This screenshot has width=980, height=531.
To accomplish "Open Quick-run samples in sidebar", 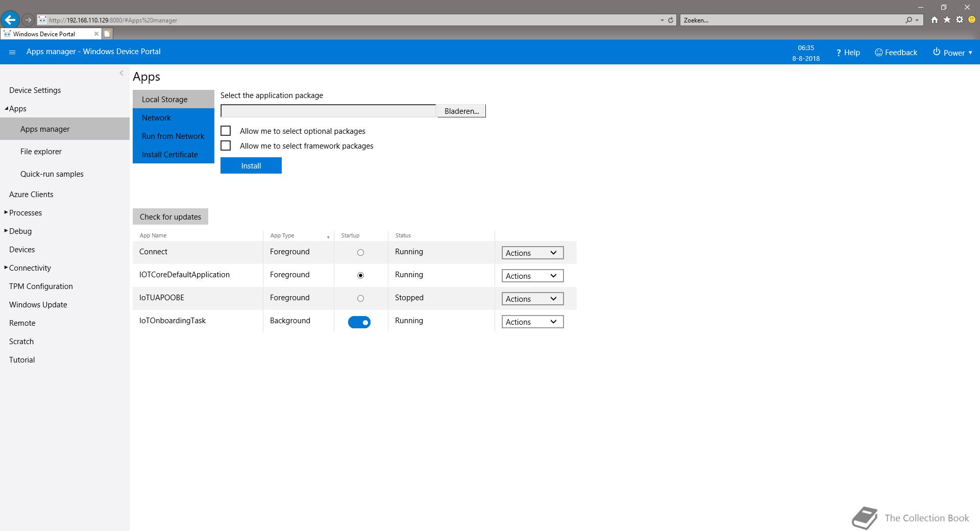I will point(52,174).
